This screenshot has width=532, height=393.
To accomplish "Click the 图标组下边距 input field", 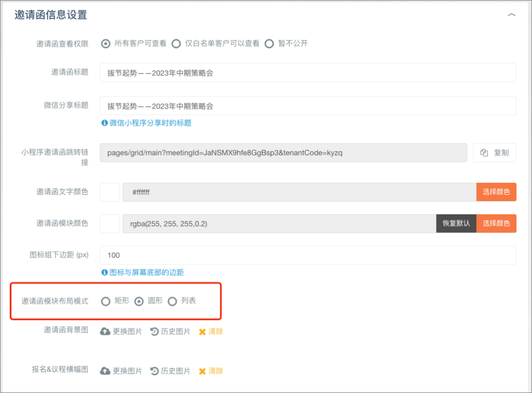I will (307, 255).
